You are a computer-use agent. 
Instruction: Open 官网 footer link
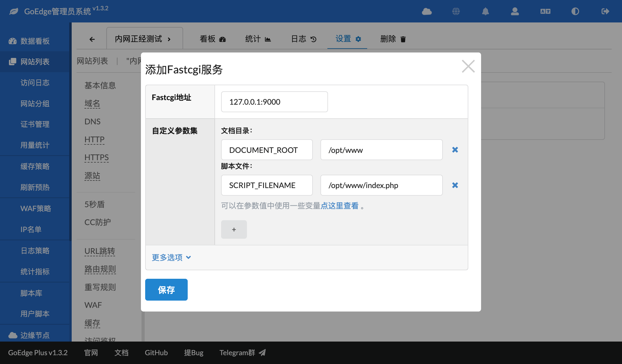(x=91, y=352)
